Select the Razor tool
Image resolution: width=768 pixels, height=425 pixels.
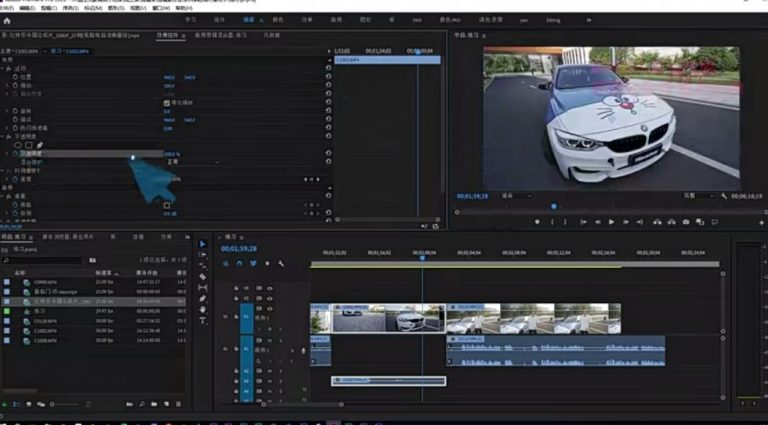click(x=202, y=276)
